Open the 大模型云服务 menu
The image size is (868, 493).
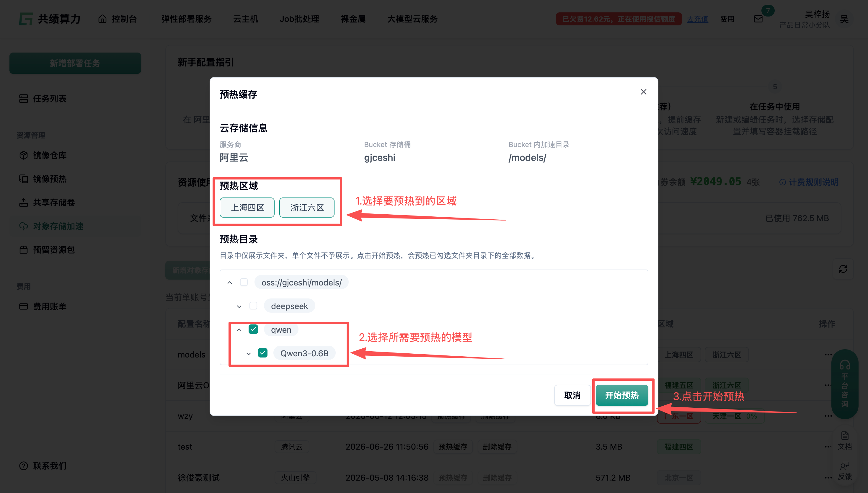pyautogui.click(x=412, y=19)
